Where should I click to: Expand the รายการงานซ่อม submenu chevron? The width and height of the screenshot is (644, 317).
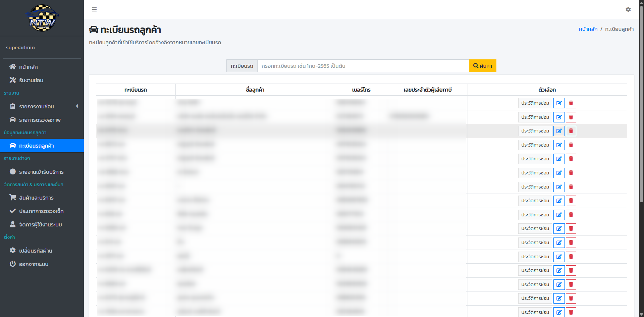tap(77, 106)
